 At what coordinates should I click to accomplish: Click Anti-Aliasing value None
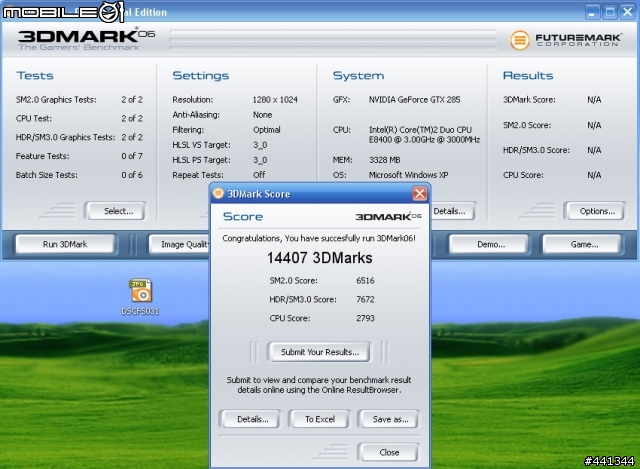point(262,115)
